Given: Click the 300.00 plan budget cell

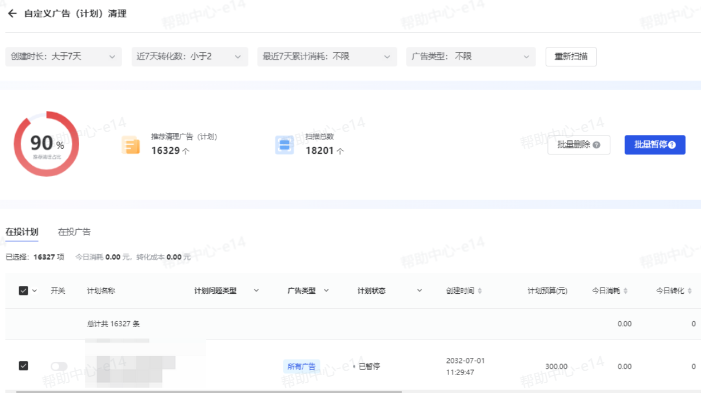Looking at the screenshot, I should 556,366.
